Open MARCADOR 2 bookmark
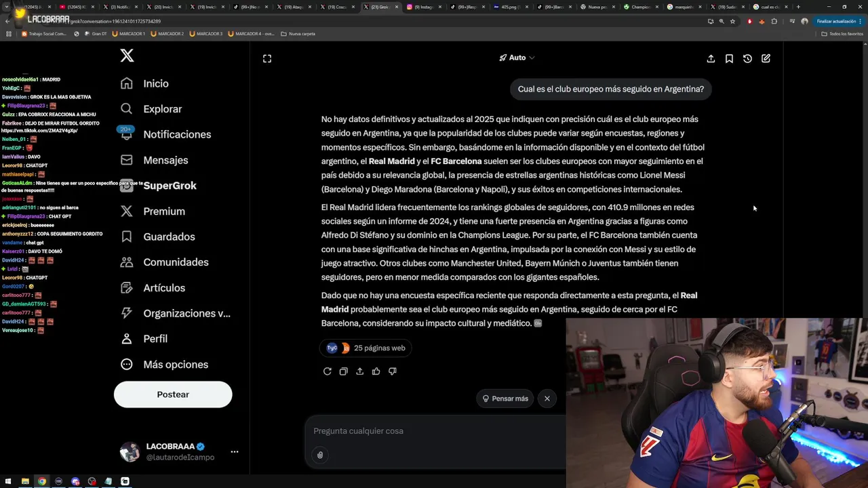Image resolution: width=868 pixels, height=488 pixels. pyautogui.click(x=167, y=34)
